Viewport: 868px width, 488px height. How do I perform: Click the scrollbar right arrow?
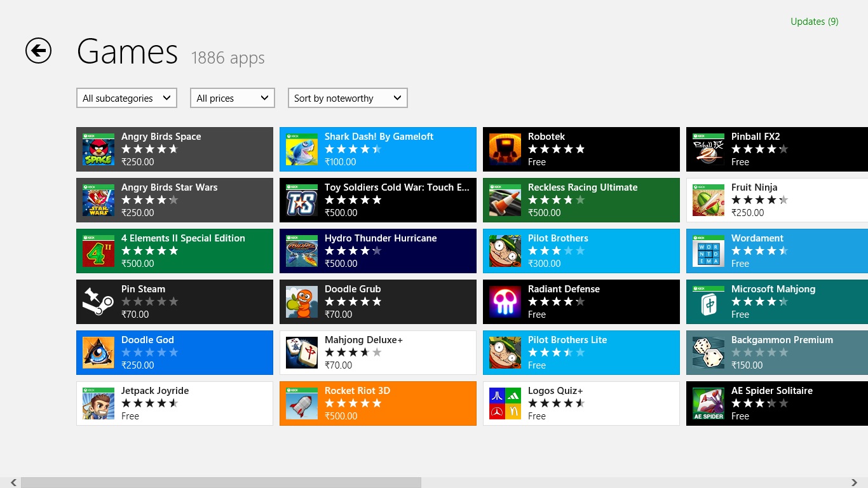pos(855,483)
